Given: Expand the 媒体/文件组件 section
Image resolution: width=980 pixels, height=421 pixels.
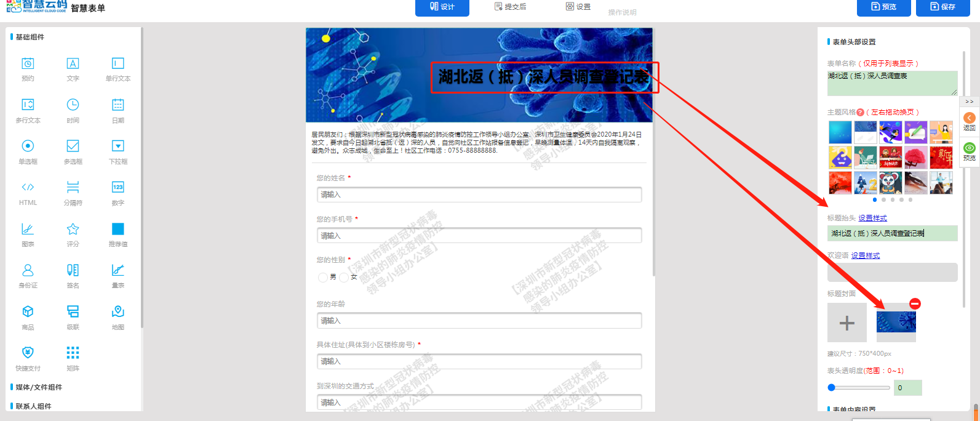Looking at the screenshot, I should pos(39,387).
